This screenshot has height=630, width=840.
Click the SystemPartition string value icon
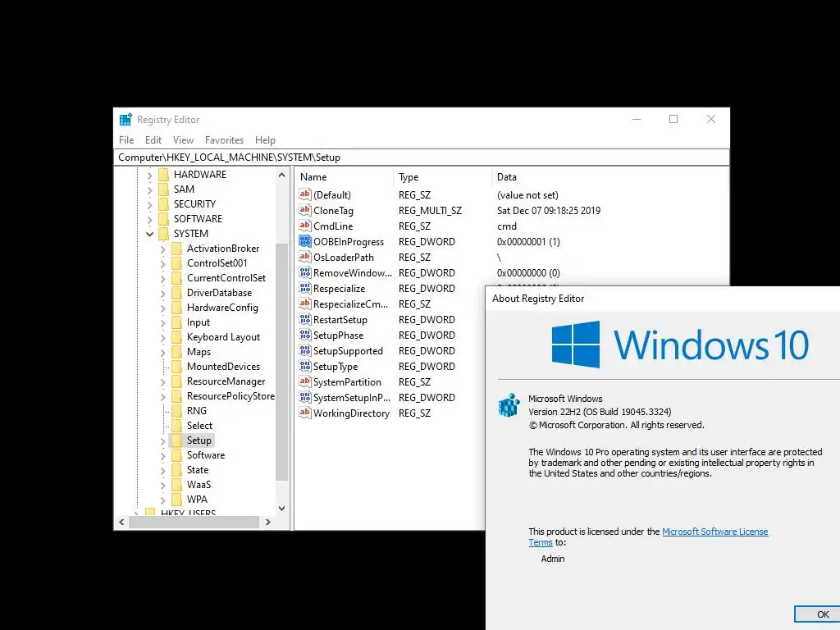[305, 381]
